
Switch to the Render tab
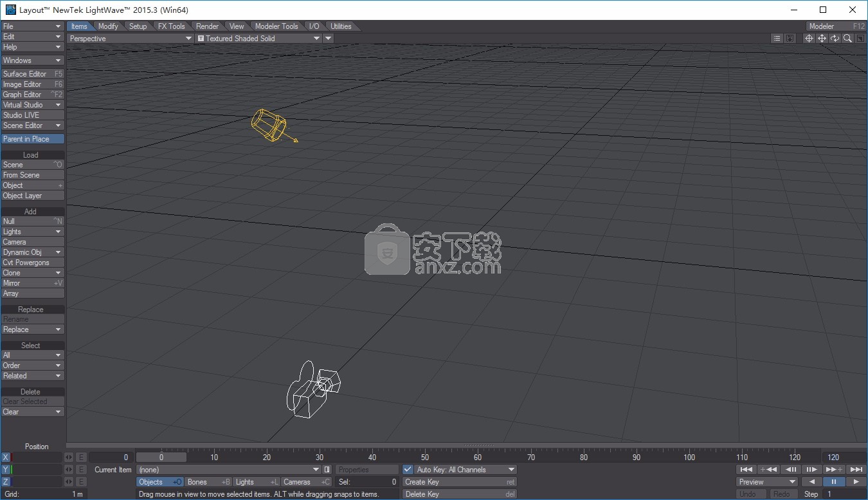207,26
